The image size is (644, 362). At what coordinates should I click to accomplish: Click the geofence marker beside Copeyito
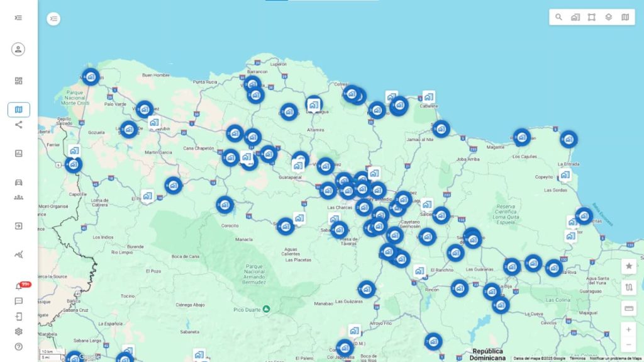coord(565,176)
